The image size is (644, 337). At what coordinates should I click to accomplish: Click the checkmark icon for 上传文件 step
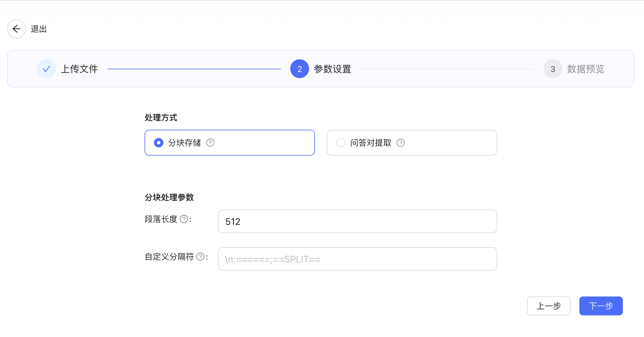(46, 69)
